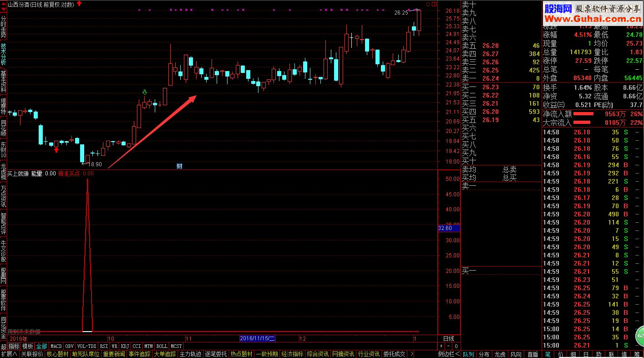Click the green 62 circle badge
644x358 pixels.
coord(639,337)
